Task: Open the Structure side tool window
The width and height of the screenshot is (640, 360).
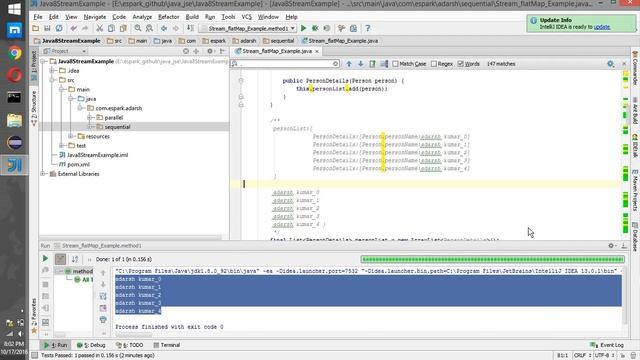Action: 34,109
